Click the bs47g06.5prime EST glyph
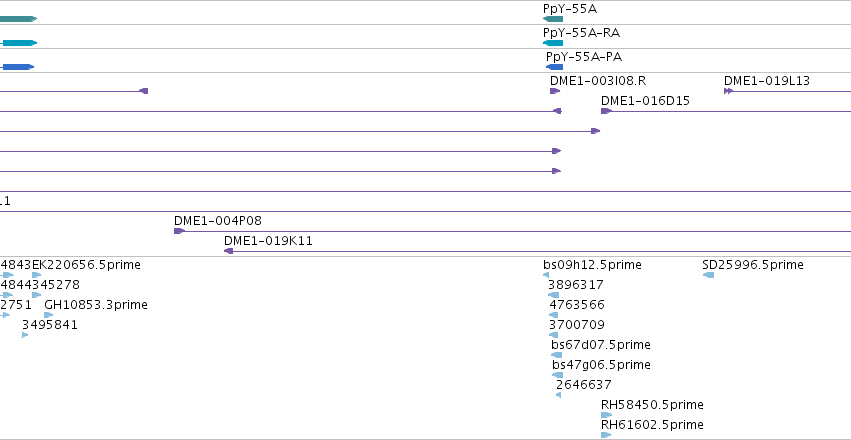The image size is (851, 440). point(557,375)
